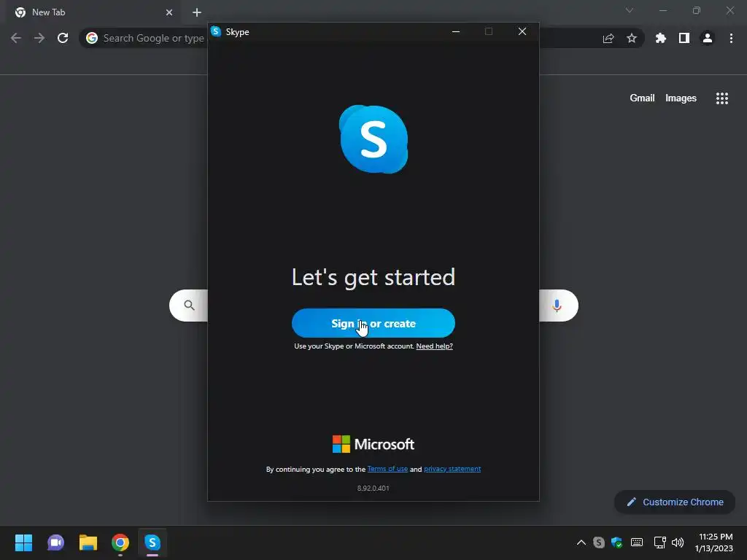Click the Skype version number 8.92.0.401
Screen dimensions: 747x560
pyautogui.click(x=373, y=488)
